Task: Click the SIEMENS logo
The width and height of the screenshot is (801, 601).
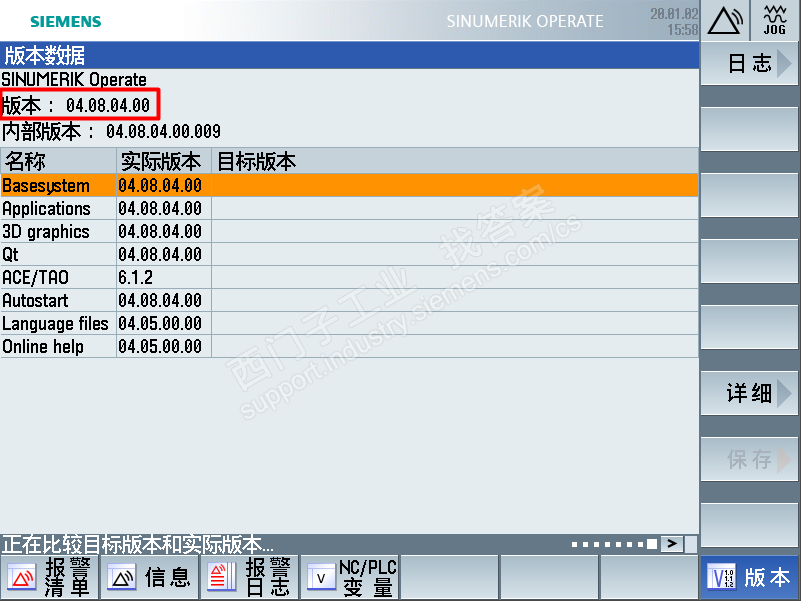Action: 65,21
